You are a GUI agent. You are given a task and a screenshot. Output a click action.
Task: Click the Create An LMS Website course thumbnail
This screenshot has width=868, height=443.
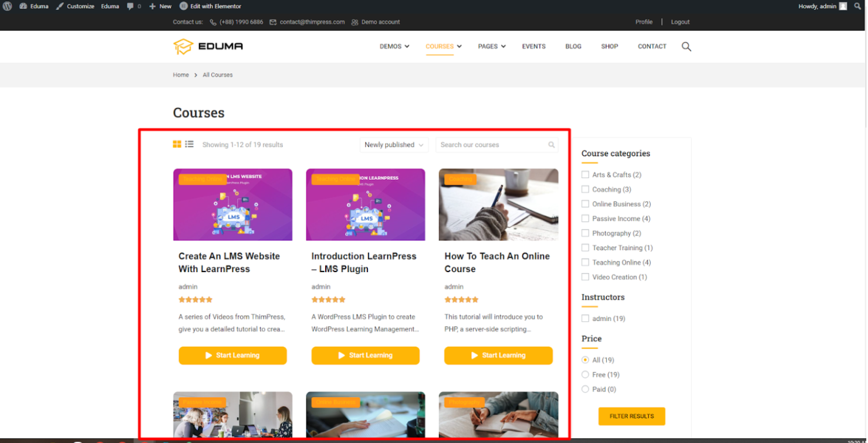point(232,204)
